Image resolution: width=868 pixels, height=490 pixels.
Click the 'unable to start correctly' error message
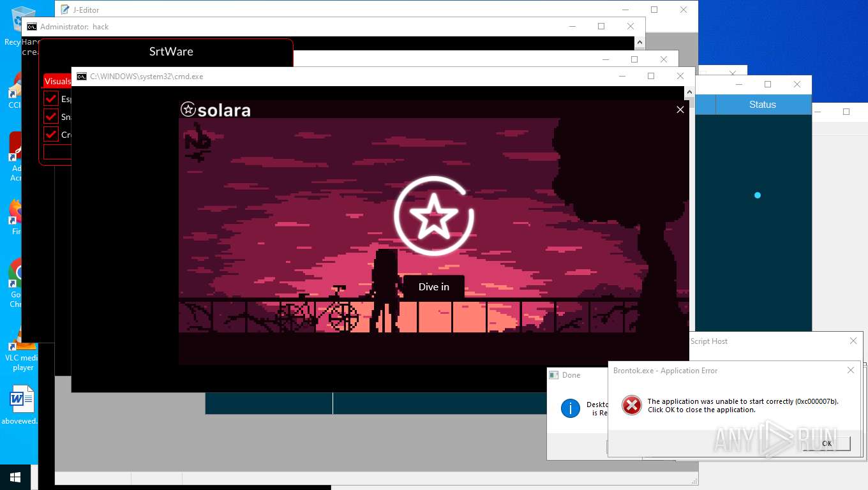(x=743, y=406)
